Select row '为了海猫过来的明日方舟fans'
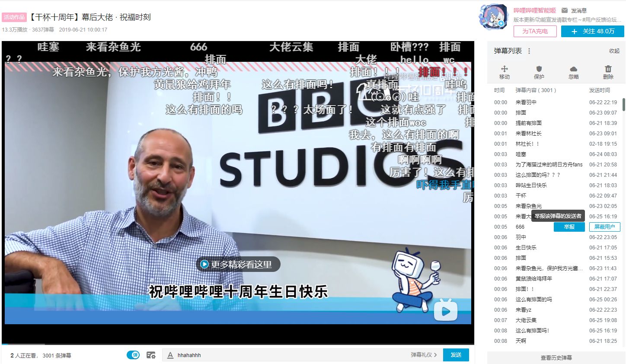Screen dimensions: 626x364 coord(556,165)
